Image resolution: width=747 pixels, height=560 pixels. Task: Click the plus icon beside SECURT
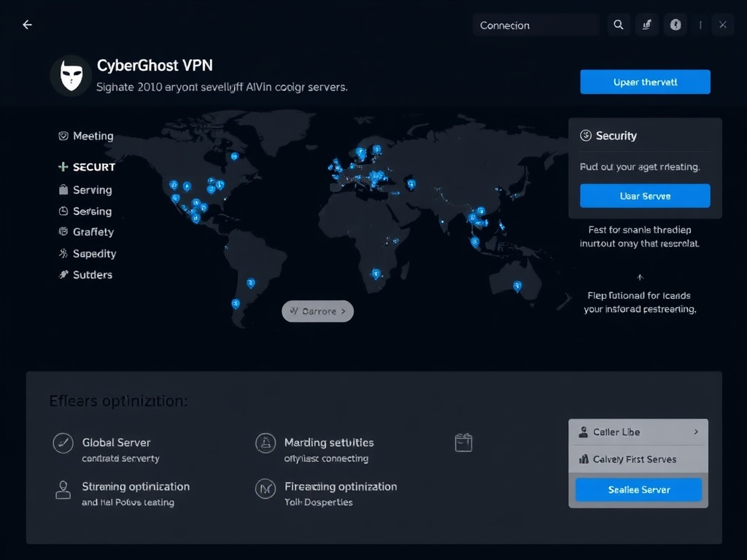(x=63, y=167)
